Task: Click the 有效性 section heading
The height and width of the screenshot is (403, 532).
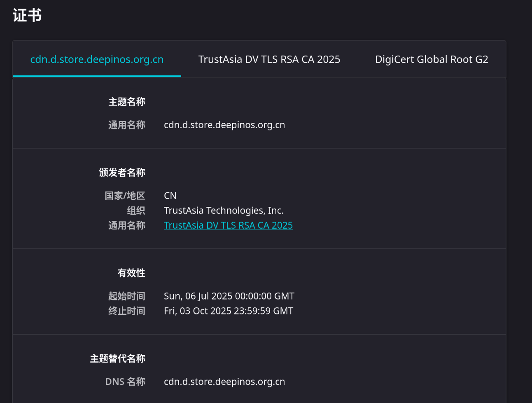Action: [x=131, y=273]
